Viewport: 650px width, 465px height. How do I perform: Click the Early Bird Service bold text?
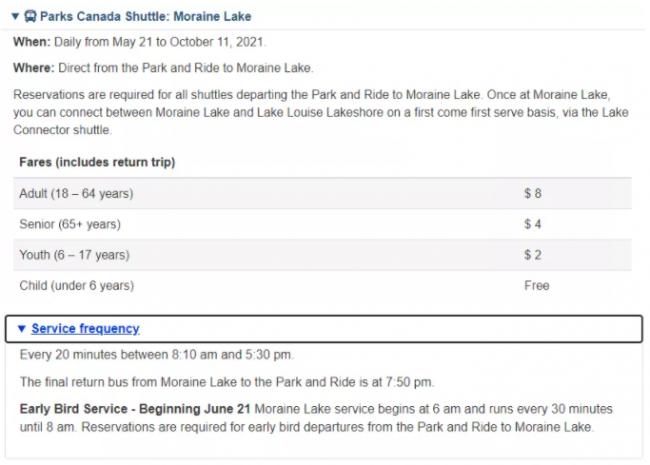(x=134, y=409)
